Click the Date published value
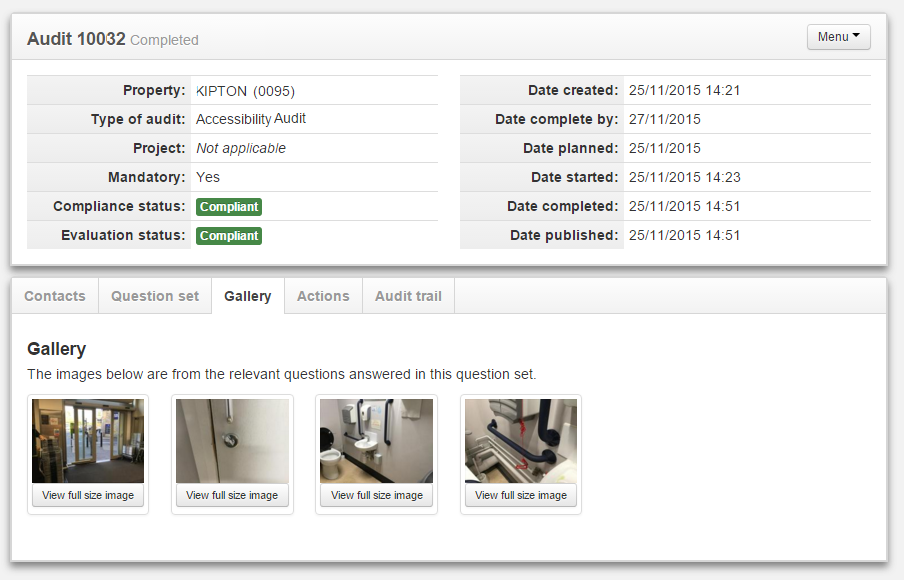 684,236
